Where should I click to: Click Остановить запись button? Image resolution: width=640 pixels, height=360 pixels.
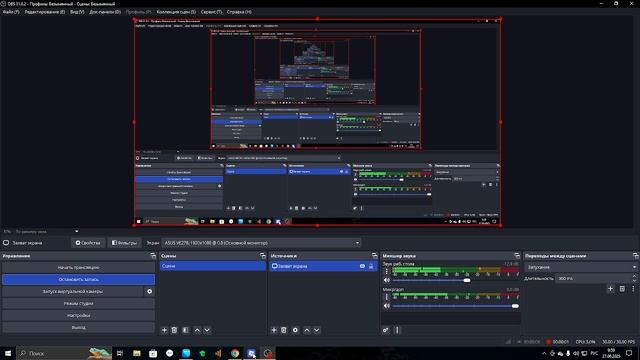[x=78, y=280]
